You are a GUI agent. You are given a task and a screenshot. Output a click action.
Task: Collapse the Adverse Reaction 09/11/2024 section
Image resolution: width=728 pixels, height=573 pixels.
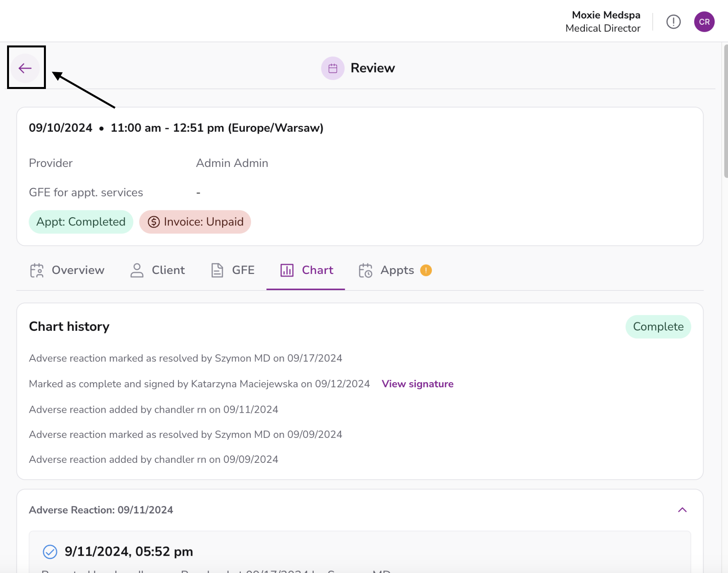click(x=682, y=510)
